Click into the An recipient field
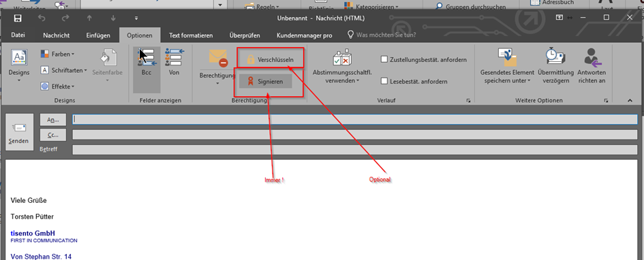The width and height of the screenshot is (644, 260). pyautogui.click(x=355, y=119)
